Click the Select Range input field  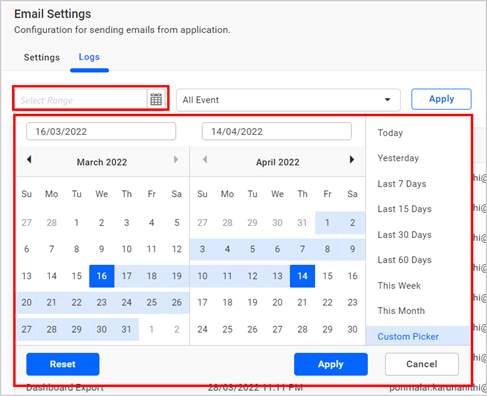tap(81, 100)
